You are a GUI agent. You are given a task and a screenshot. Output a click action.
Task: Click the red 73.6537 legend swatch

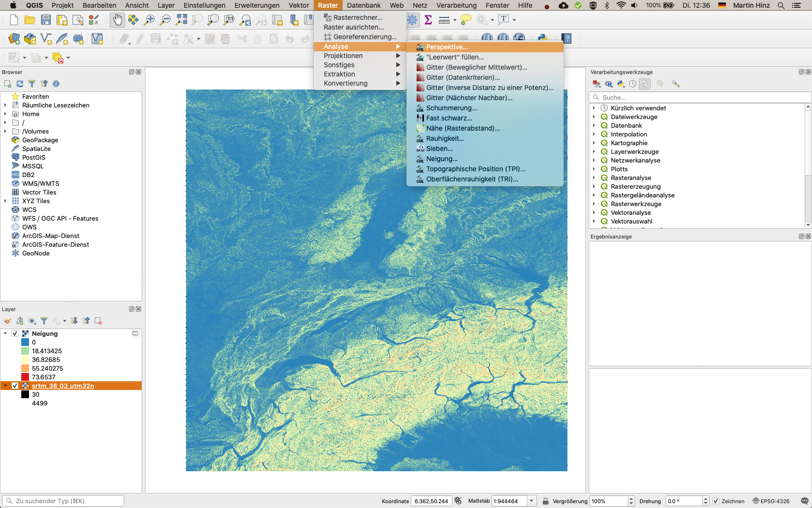[25, 377]
